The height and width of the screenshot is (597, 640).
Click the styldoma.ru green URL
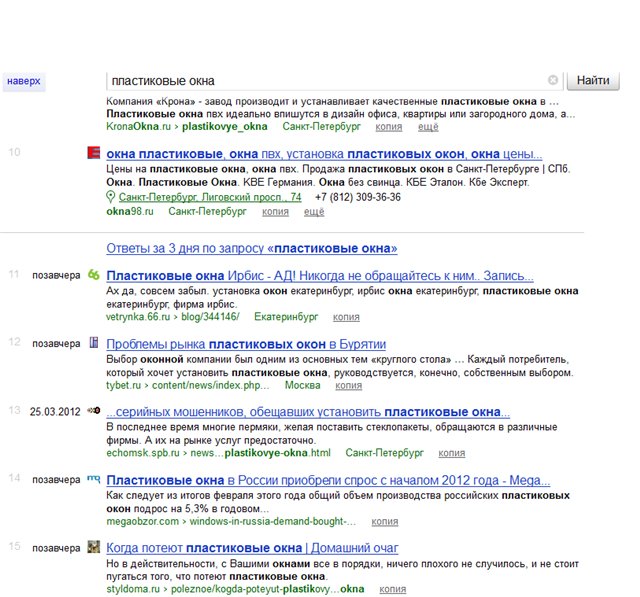point(133,589)
